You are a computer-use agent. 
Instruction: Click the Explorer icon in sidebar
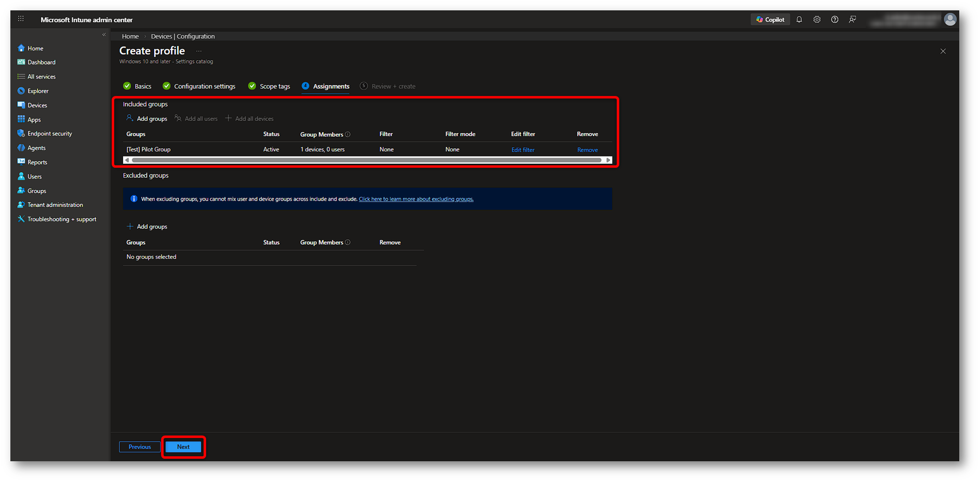pos(21,91)
